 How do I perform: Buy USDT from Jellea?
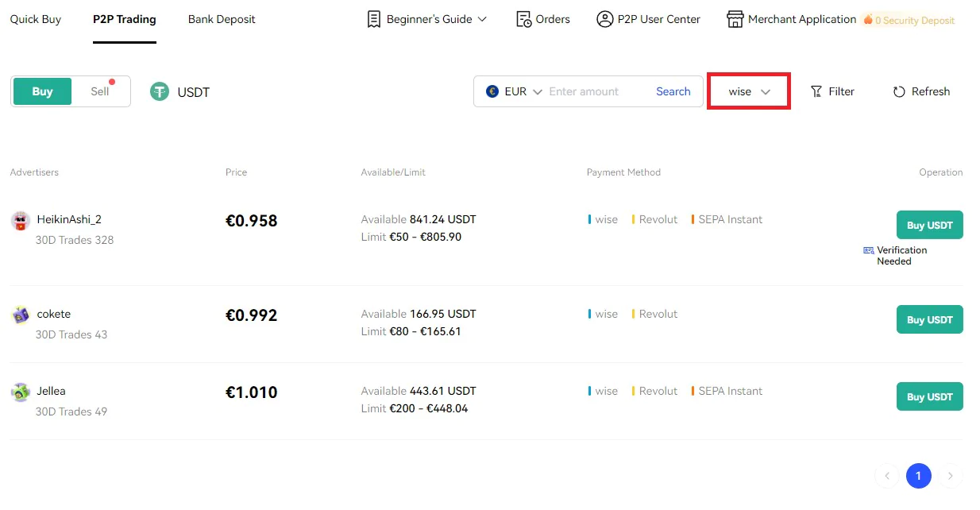(930, 396)
